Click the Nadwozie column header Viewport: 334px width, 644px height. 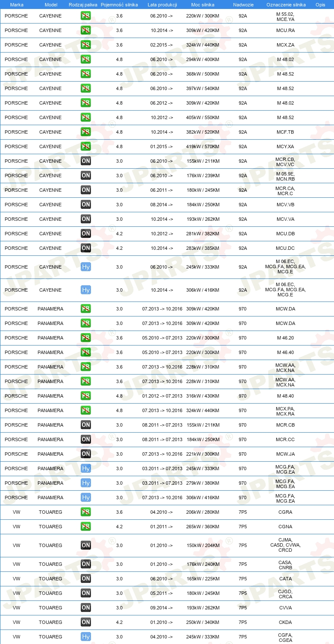pos(243,5)
